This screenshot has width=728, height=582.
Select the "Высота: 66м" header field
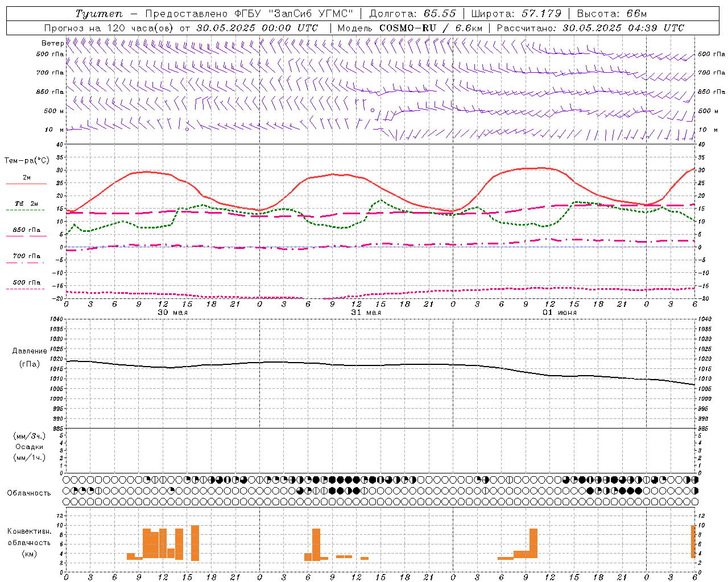(x=612, y=14)
